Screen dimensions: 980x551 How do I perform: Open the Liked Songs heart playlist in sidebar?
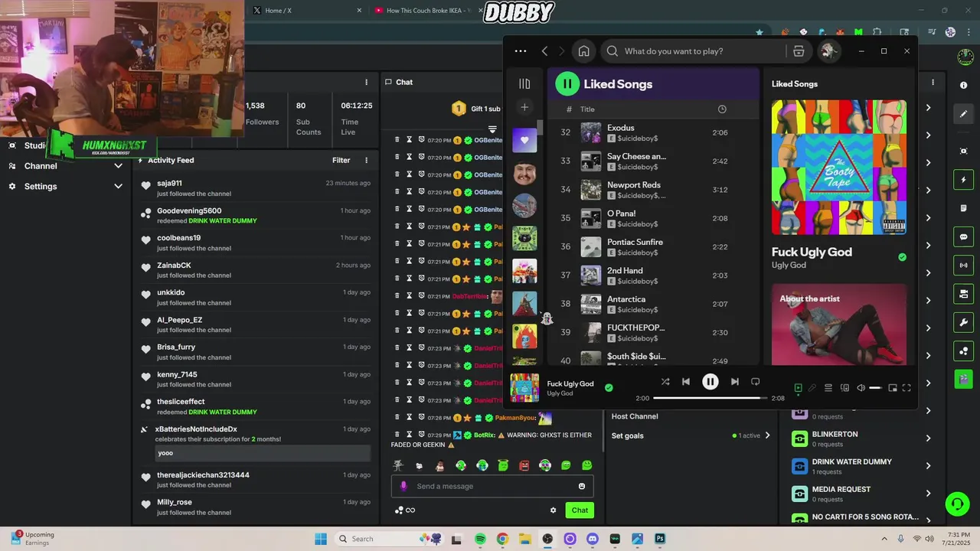524,140
